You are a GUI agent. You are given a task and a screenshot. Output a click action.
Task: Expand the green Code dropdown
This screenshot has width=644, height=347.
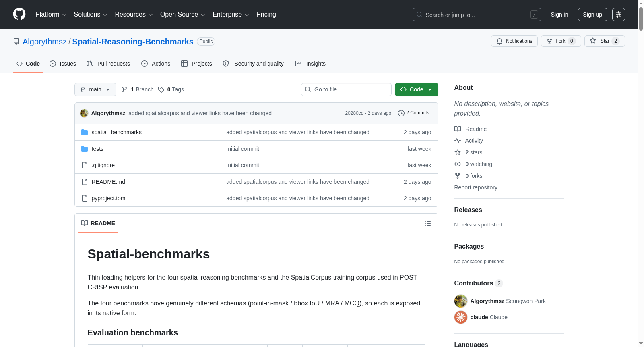pyautogui.click(x=417, y=89)
